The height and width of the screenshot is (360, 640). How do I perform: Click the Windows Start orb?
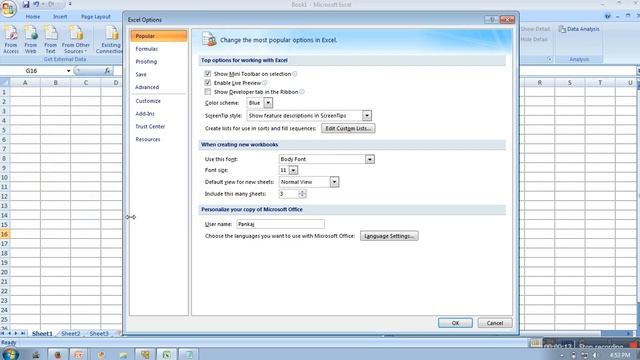coord(10,354)
